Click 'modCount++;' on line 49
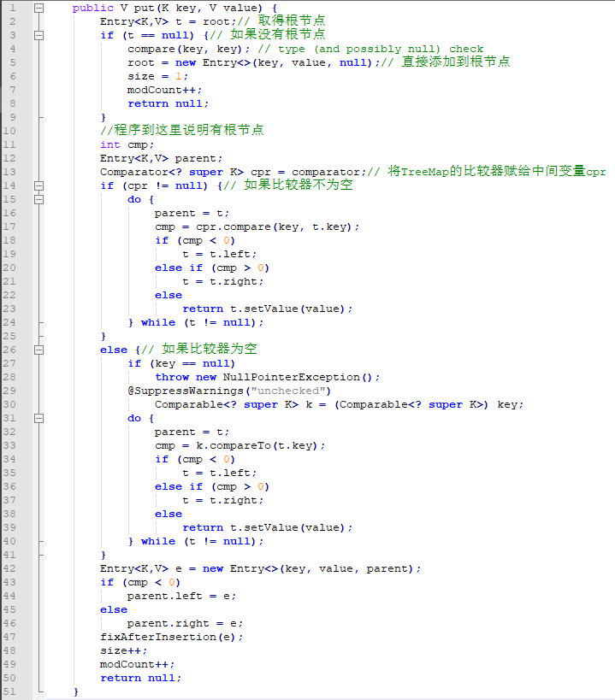 pos(137,664)
